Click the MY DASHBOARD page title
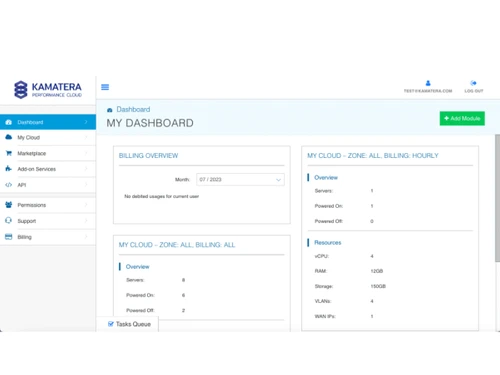 (x=150, y=123)
